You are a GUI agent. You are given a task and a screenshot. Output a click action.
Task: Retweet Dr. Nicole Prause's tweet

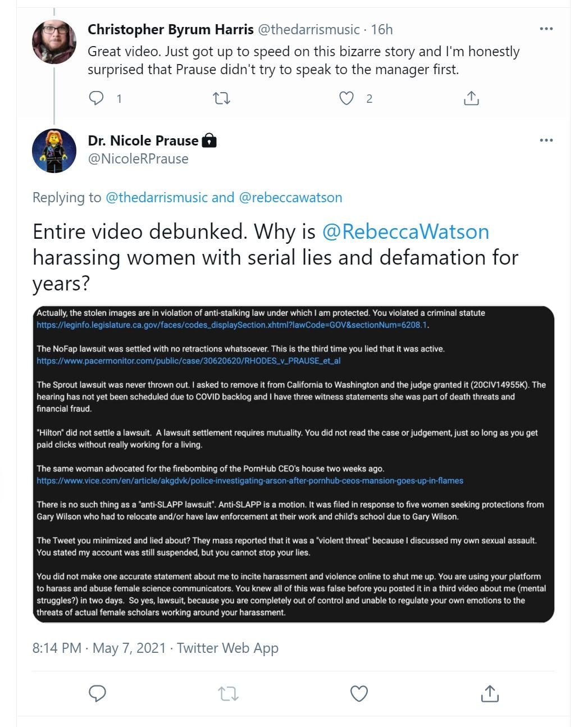(x=229, y=694)
